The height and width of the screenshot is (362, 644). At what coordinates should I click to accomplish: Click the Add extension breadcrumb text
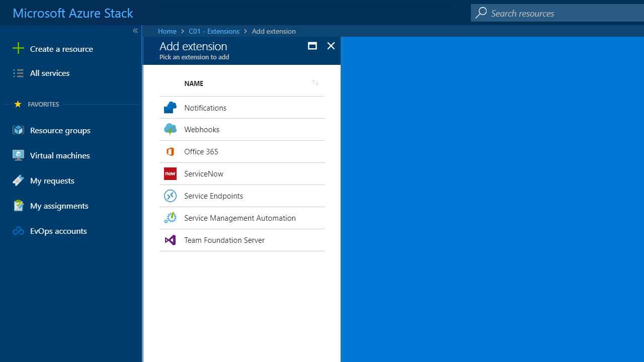(x=274, y=31)
